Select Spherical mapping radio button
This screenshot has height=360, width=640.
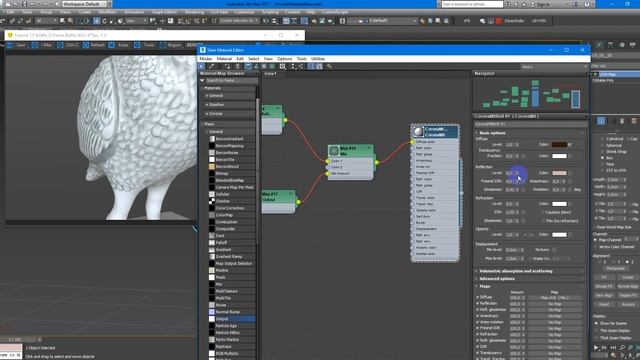[602, 145]
